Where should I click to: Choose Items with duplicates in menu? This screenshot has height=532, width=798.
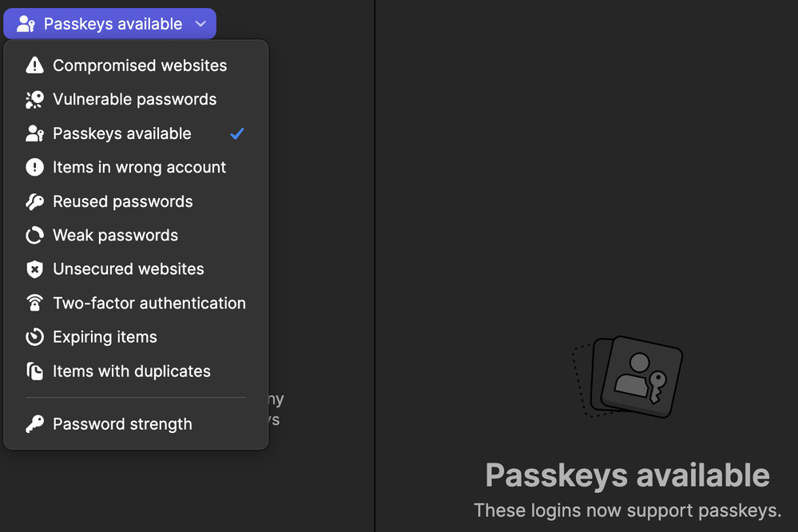[132, 371]
